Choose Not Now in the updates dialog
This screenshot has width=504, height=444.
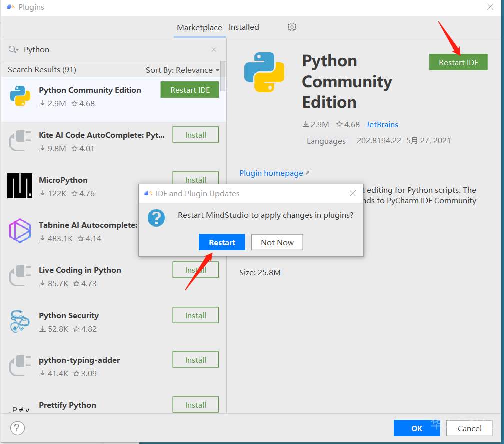[277, 242]
